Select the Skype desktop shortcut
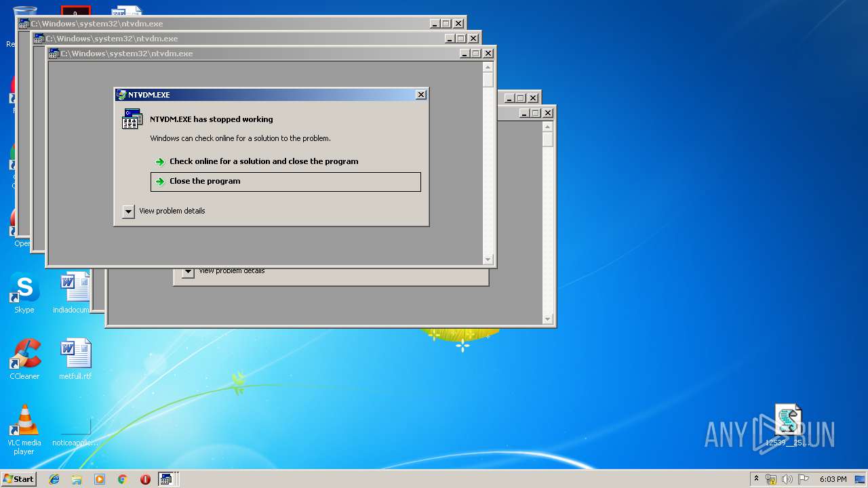Viewport: 868px width, 488px height. coord(24,293)
